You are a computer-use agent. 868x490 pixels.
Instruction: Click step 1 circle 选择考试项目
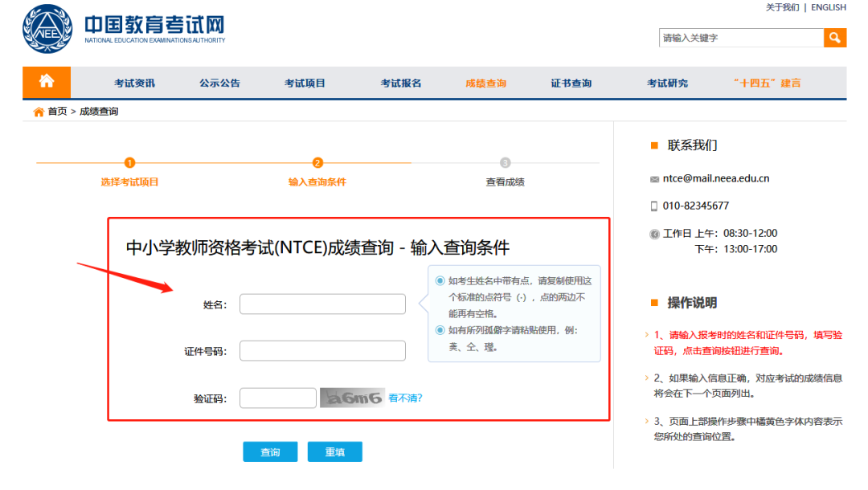coord(130,163)
